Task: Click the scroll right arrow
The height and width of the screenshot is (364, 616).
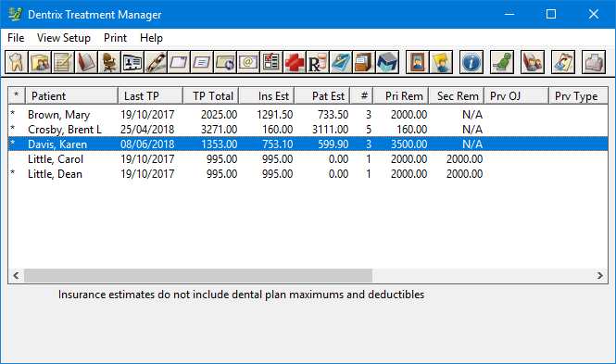Action: pos(600,276)
